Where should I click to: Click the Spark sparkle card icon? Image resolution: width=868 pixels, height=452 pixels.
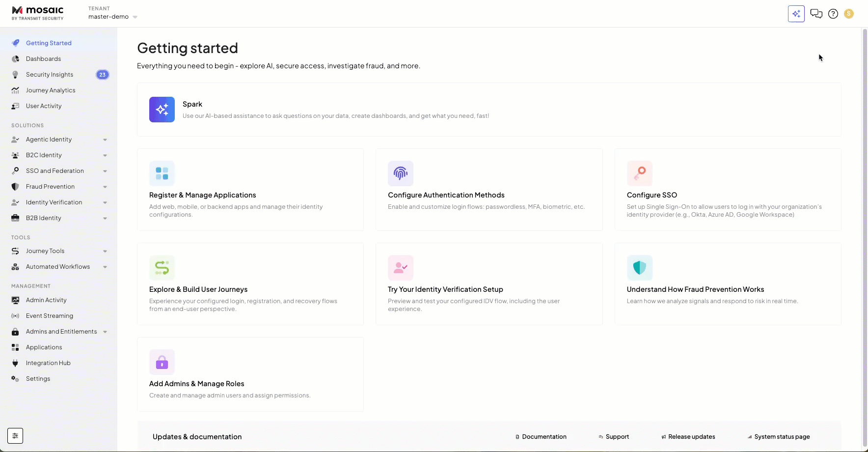point(162,110)
